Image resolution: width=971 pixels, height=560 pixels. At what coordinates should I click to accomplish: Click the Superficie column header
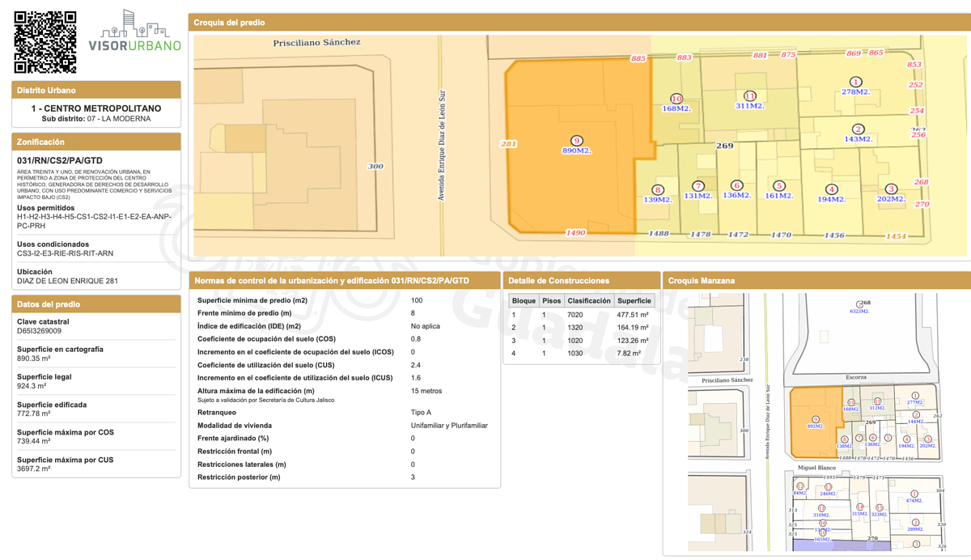(634, 300)
